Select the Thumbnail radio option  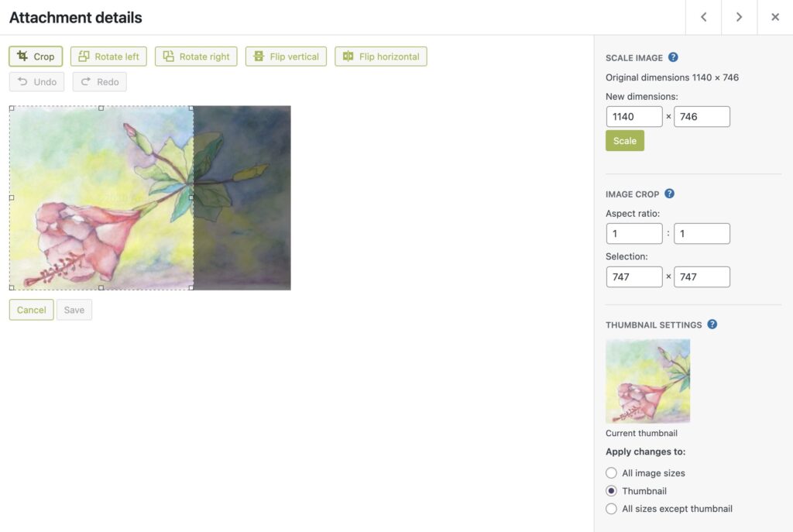(612, 490)
